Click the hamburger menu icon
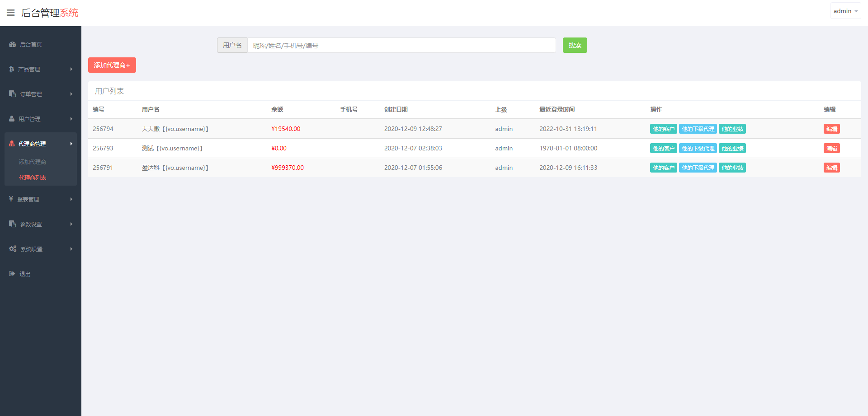Viewport: 868px width, 416px height. pyautogui.click(x=10, y=12)
